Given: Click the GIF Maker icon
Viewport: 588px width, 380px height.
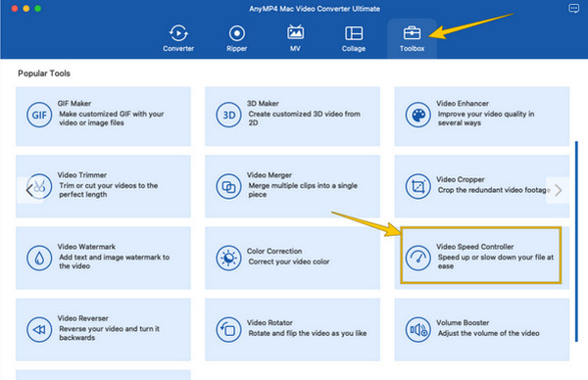Looking at the screenshot, I should coord(39,115).
